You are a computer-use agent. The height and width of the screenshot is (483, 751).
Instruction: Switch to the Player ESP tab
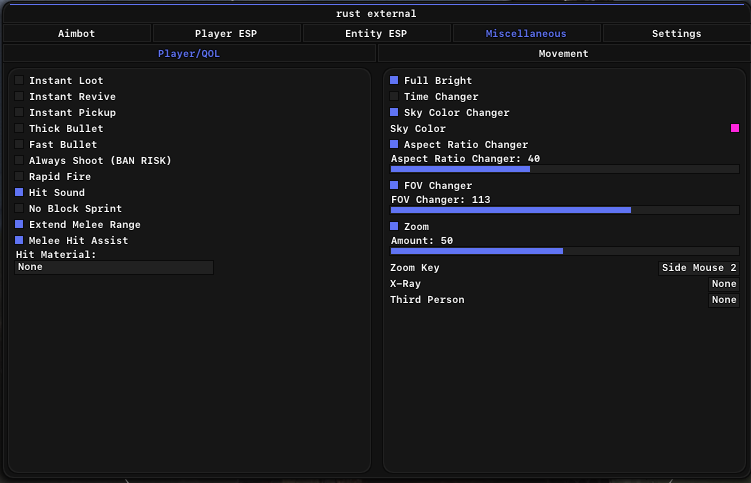tap(226, 34)
